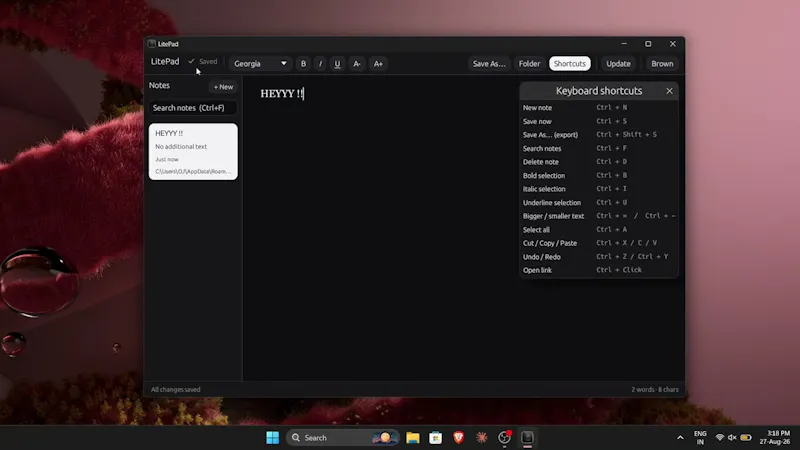Switch theme using the Brown button
Image resolution: width=800 pixels, height=450 pixels.
(x=662, y=64)
